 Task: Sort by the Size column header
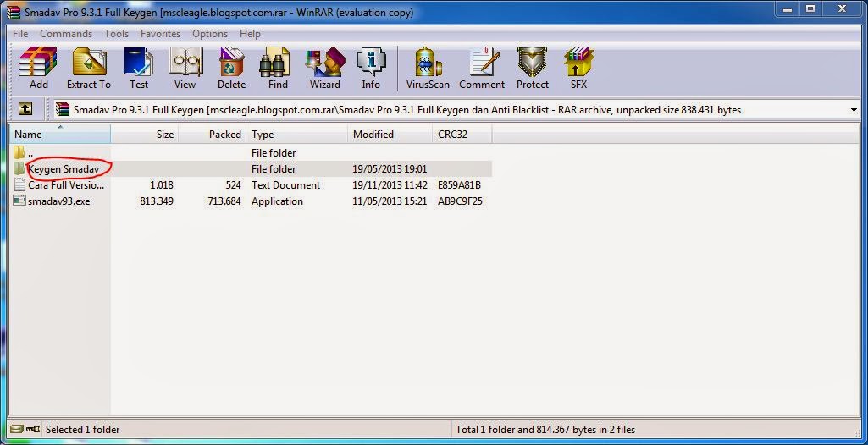point(145,135)
